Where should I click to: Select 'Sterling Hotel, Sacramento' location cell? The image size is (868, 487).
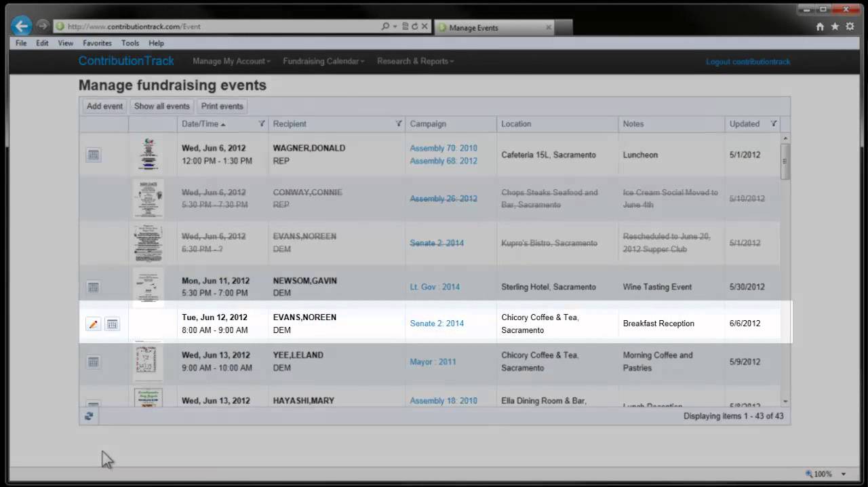pyautogui.click(x=557, y=287)
